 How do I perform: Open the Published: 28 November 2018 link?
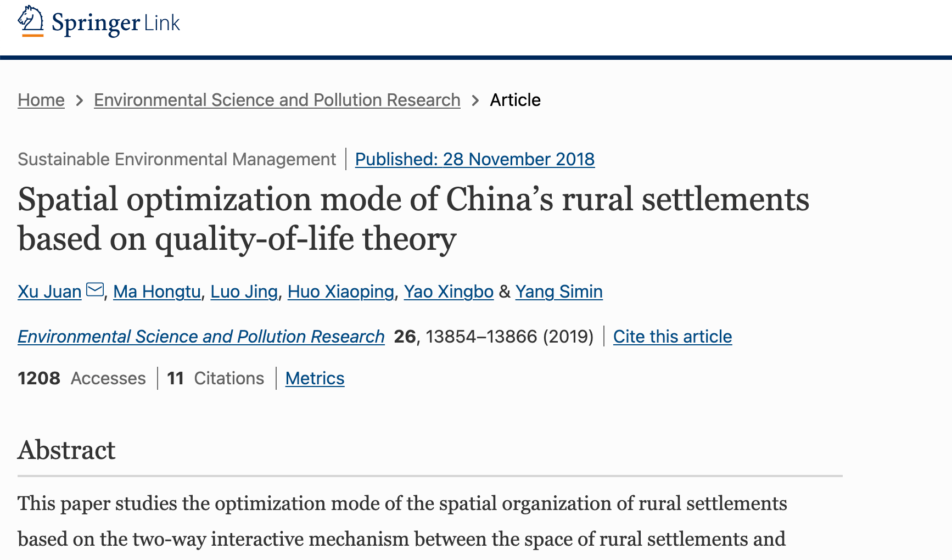coord(475,159)
